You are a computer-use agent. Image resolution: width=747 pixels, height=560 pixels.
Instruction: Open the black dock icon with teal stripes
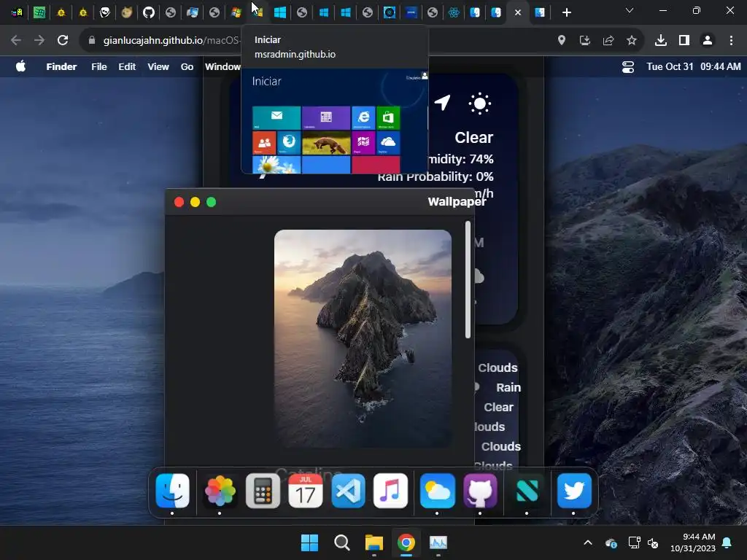(527, 491)
